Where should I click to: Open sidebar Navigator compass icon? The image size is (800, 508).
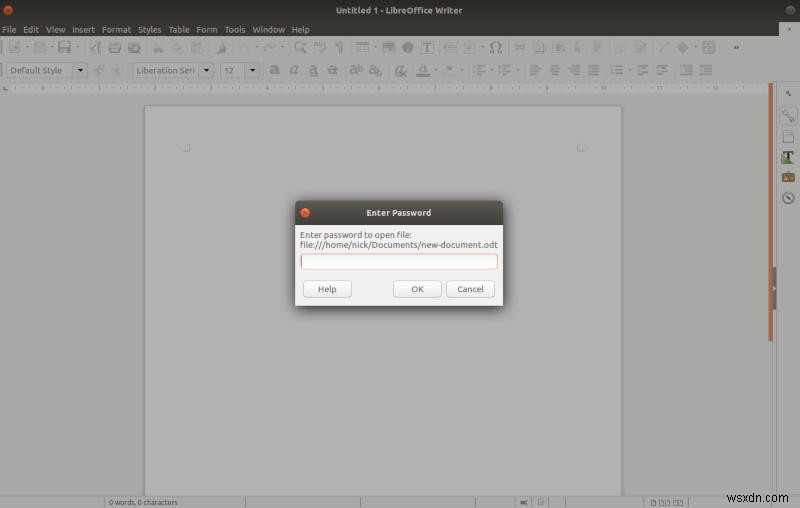788,198
